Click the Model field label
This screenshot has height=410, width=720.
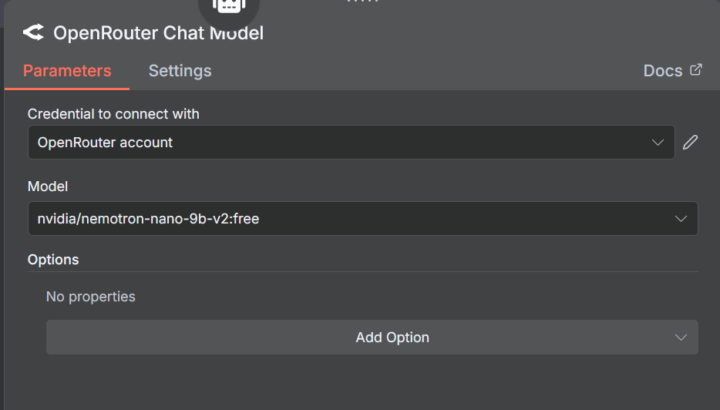[48, 186]
